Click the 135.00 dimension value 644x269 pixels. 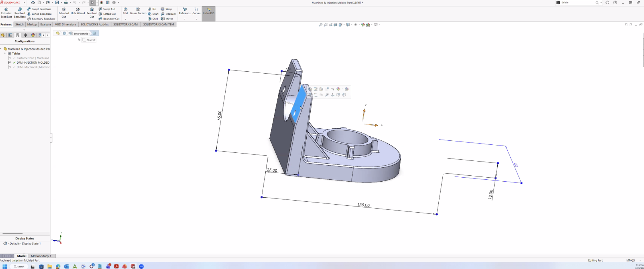364,205
